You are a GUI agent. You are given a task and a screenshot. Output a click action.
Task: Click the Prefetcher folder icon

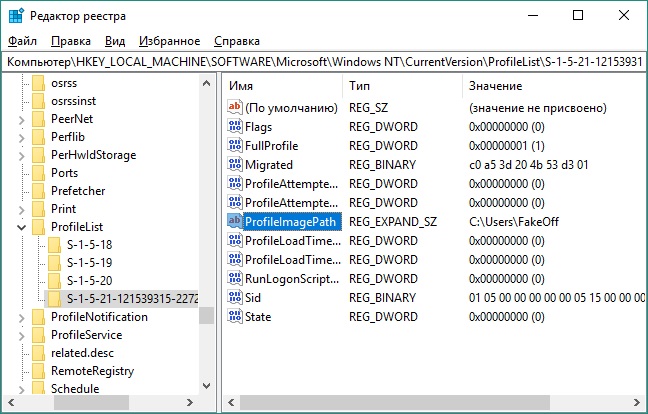coord(39,191)
